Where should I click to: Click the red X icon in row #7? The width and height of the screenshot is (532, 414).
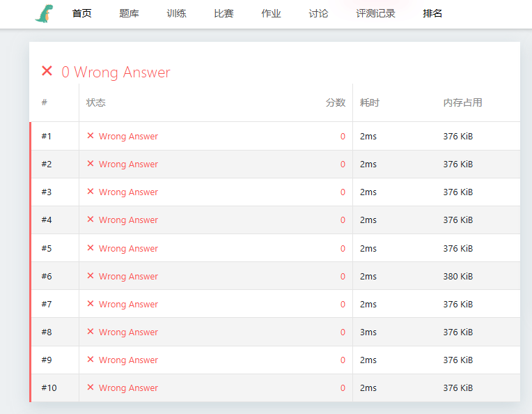pos(91,304)
